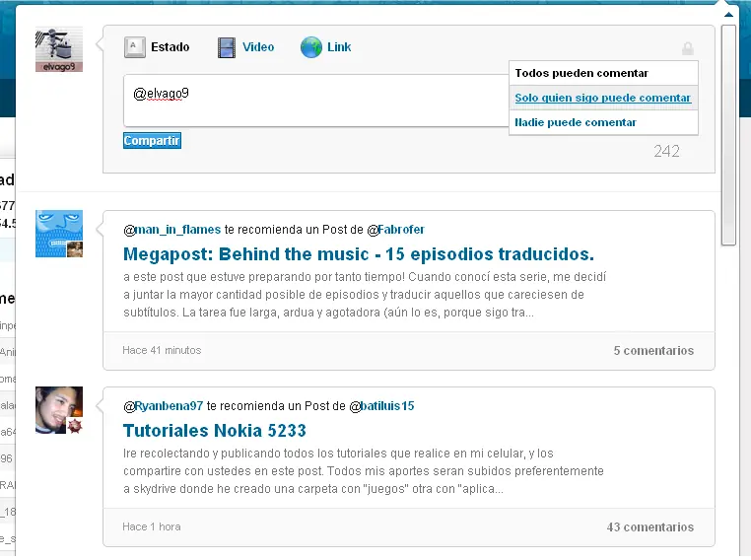Focus the status text field with @elvago9
The image size is (751, 560).
click(316, 101)
